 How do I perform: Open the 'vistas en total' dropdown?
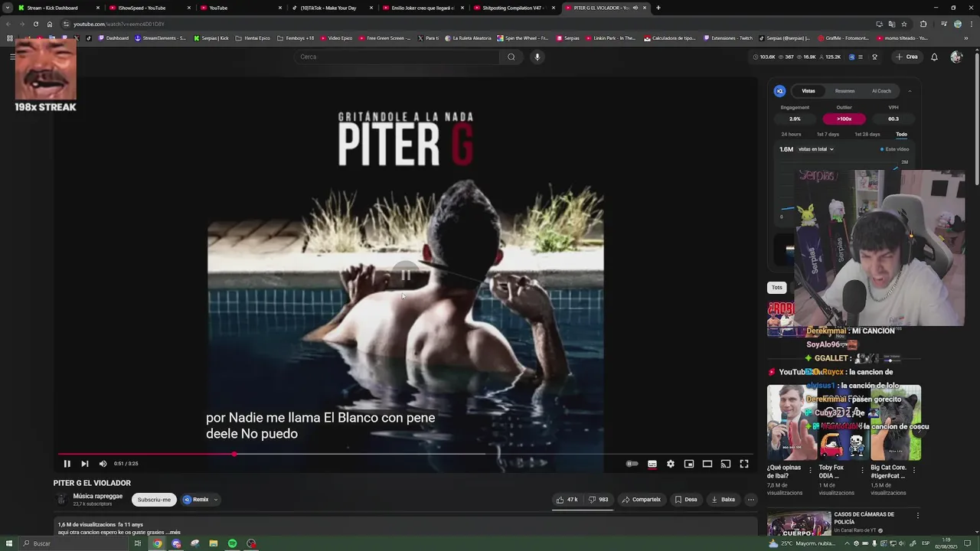point(816,149)
